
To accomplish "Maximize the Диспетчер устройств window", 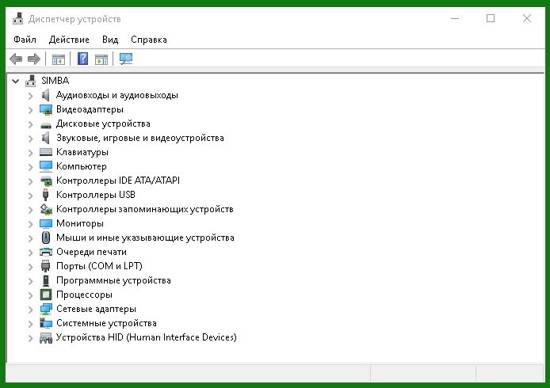I will [x=491, y=18].
